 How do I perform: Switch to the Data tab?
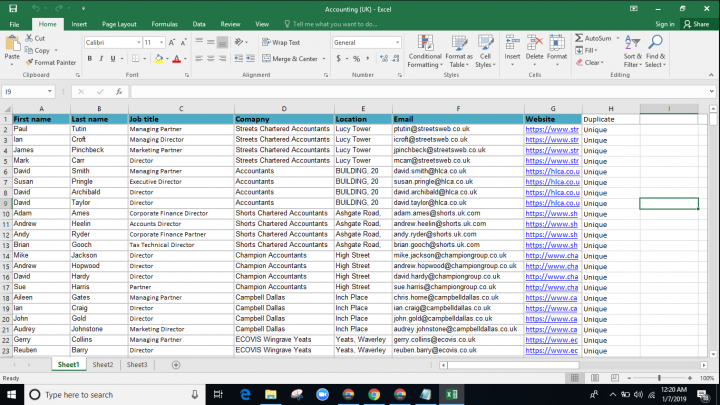click(199, 24)
